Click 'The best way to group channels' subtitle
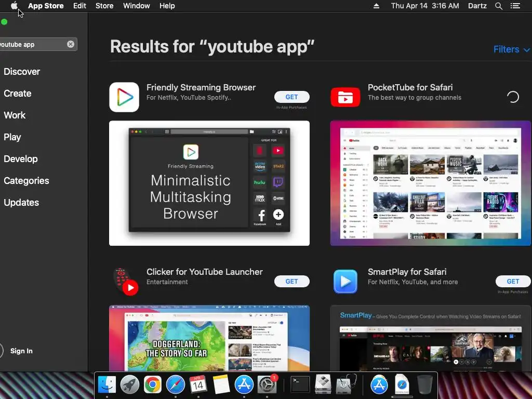This screenshot has width=532, height=399. click(x=415, y=98)
